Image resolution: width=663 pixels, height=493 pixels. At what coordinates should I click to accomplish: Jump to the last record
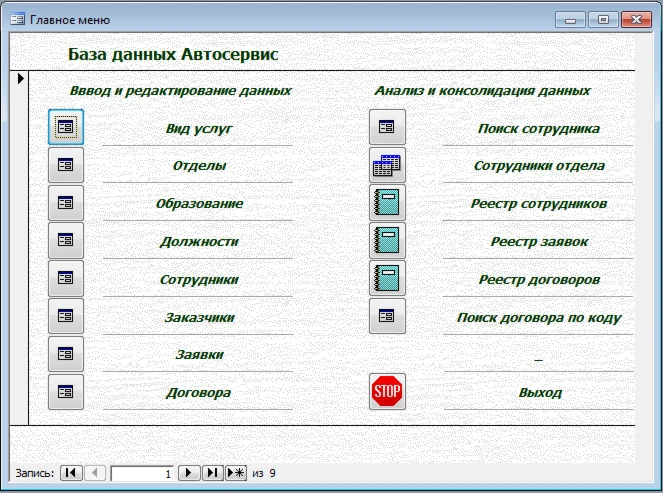pos(213,473)
